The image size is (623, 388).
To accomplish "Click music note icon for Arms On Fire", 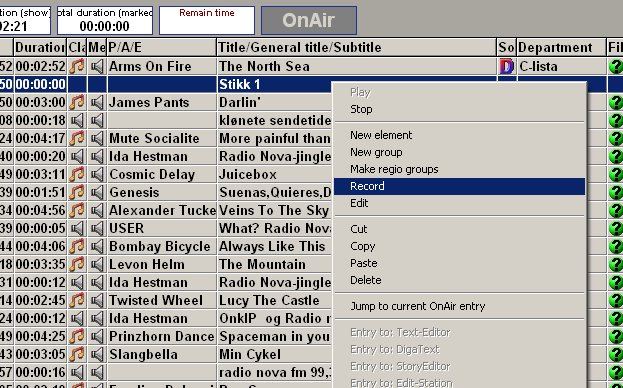I will tap(77, 66).
